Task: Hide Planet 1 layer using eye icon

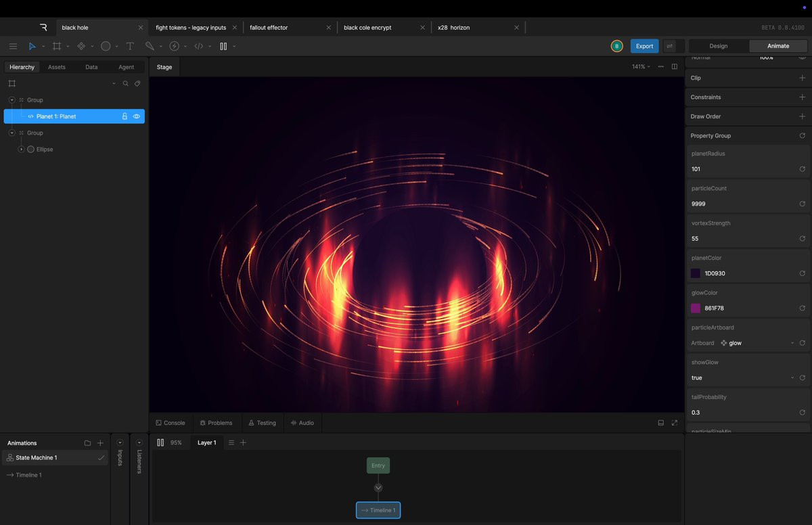Action: click(137, 116)
